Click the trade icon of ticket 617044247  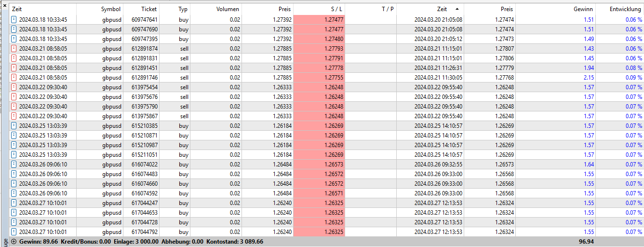(x=14, y=203)
